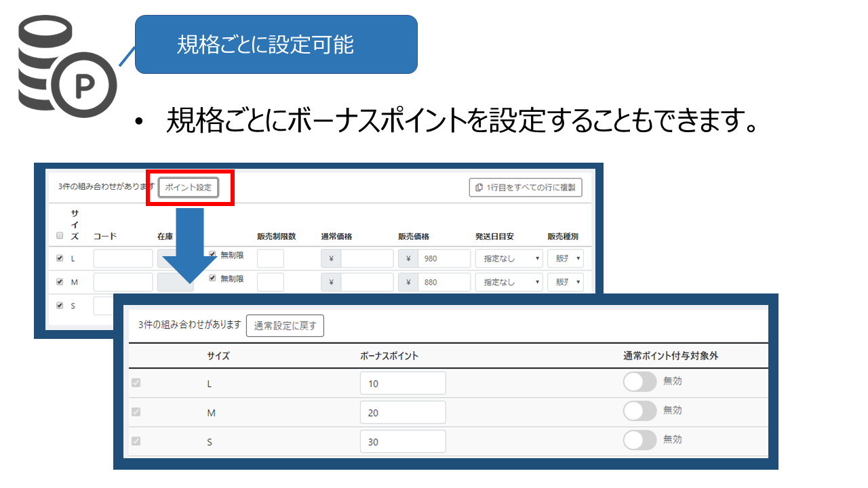
Task: Expand 販売種別 dropdown in L row
Action: [566, 258]
